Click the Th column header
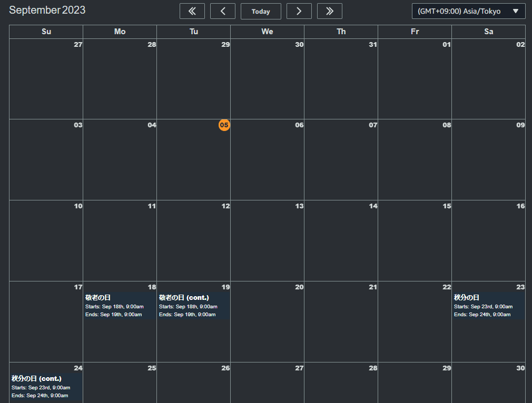Screen dimensions: 532x403 click(x=341, y=32)
